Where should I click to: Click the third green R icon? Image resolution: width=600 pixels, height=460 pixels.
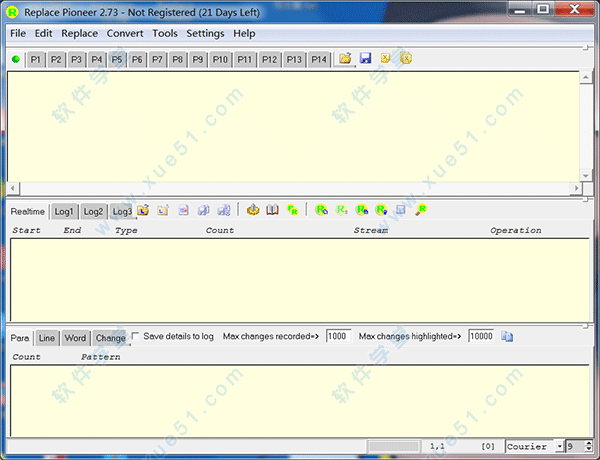[x=362, y=210]
